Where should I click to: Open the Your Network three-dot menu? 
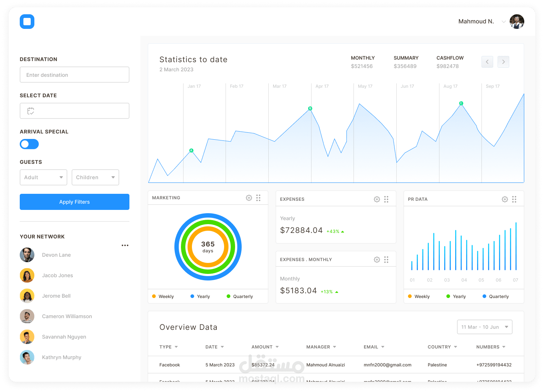click(125, 245)
